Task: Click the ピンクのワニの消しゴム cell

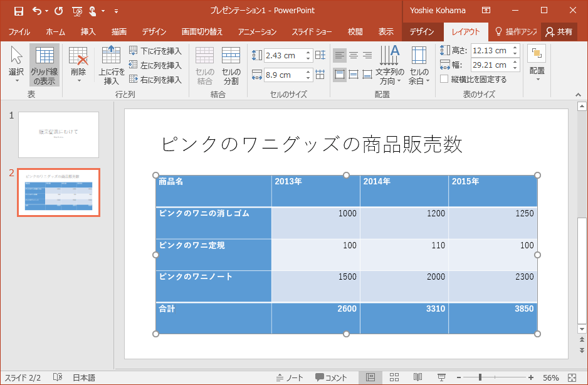Action: (214, 223)
